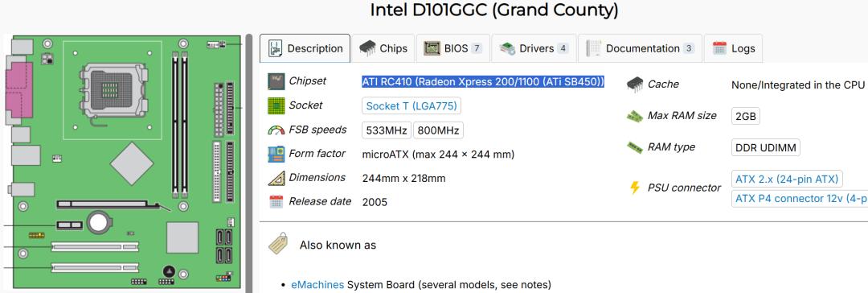Click the Form factor motherboard icon
Screen dimensions: 868x293
(276, 154)
